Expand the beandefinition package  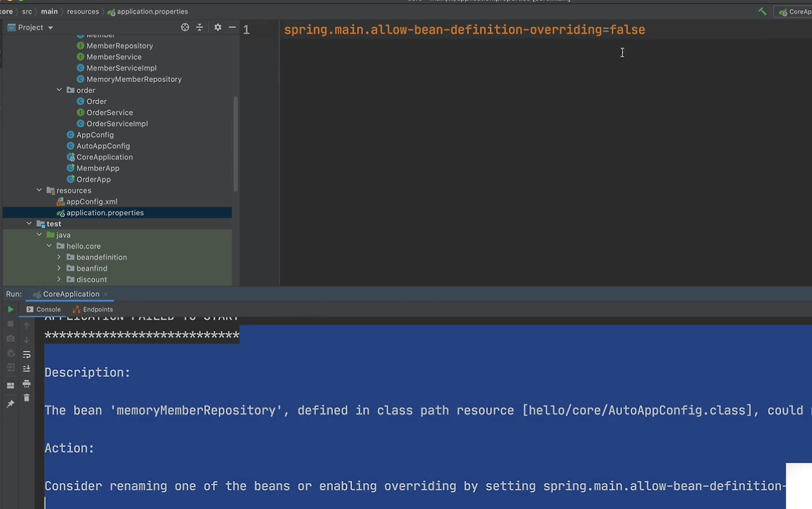click(59, 257)
